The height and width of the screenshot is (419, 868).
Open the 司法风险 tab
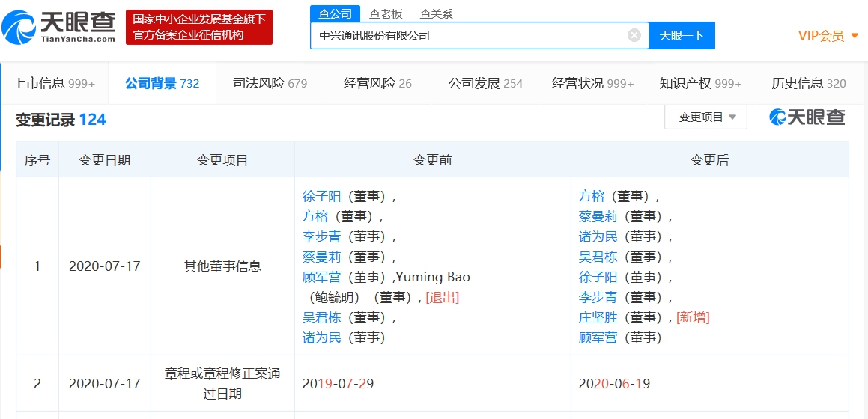click(x=270, y=83)
